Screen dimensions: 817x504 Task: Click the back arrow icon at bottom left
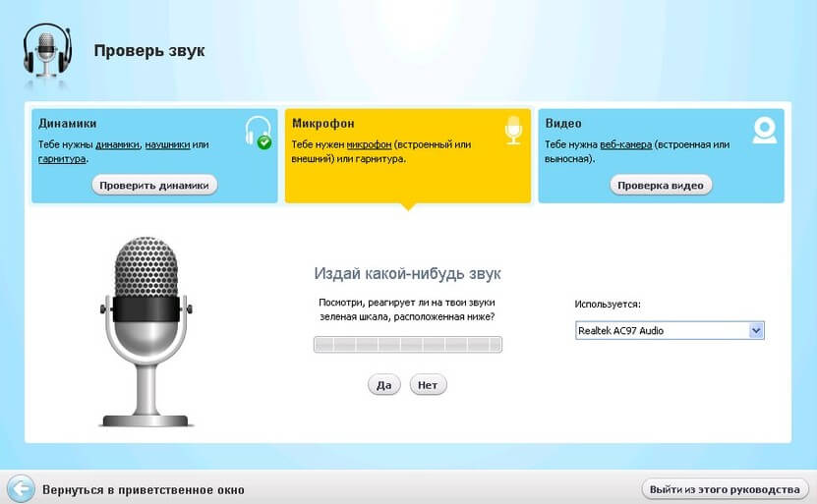pyautogui.click(x=21, y=488)
